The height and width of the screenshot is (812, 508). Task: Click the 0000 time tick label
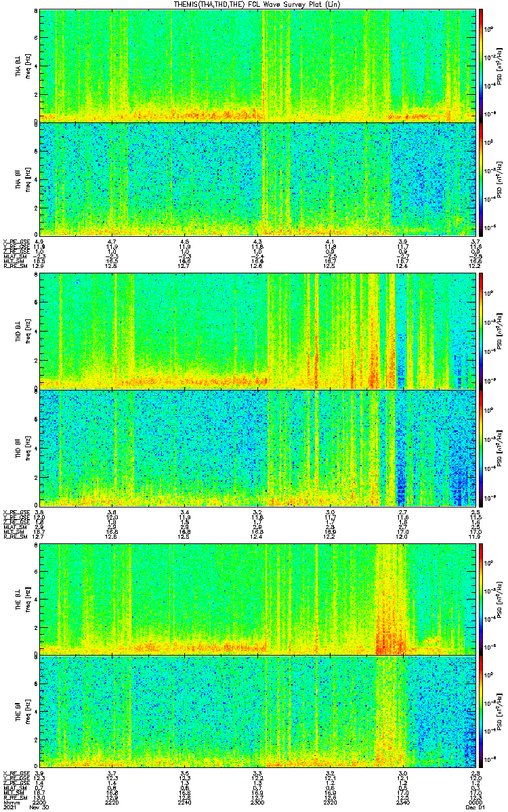coord(475,802)
